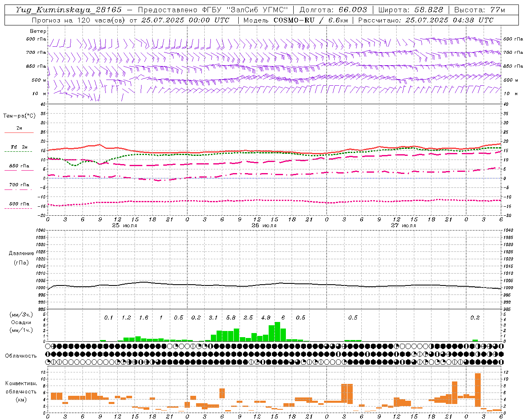Click the dotted legend line under 'Td 2м'
This screenshot has height=420, width=525.
click(19, 152)
